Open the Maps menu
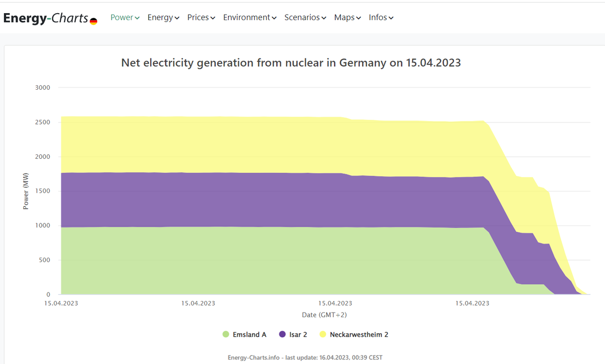The width and height of the screenshot is (605, 364). (x=348, y=17)
